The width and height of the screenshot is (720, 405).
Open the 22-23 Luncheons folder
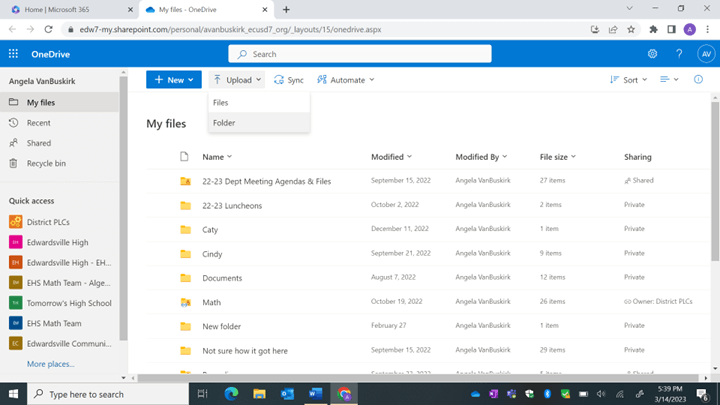[x=232, y=205]
